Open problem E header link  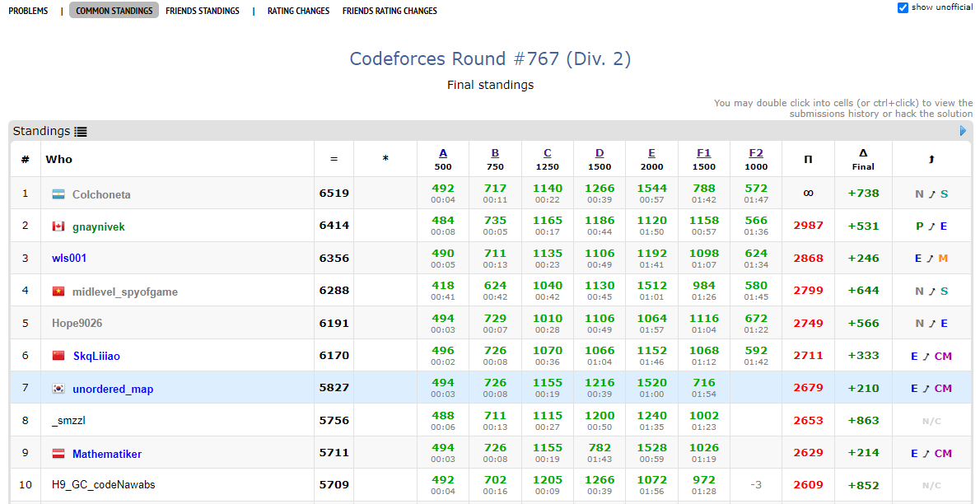652,153
